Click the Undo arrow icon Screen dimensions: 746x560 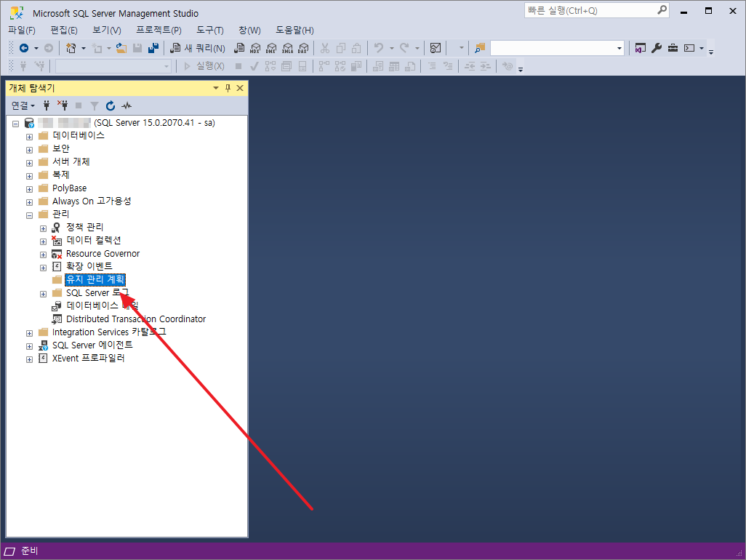379,48
